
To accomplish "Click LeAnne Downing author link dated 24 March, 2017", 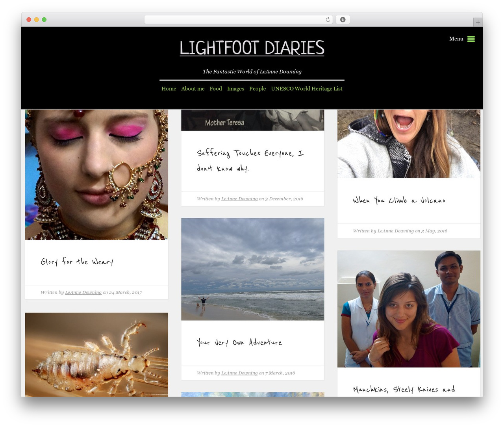I will click(x=83, y=292).
